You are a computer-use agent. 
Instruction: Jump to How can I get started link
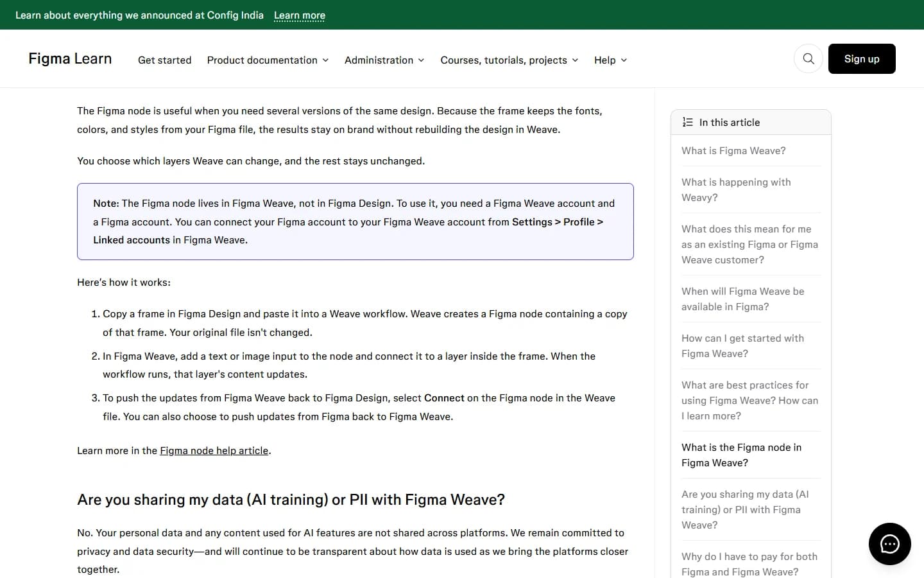(742, 346)
